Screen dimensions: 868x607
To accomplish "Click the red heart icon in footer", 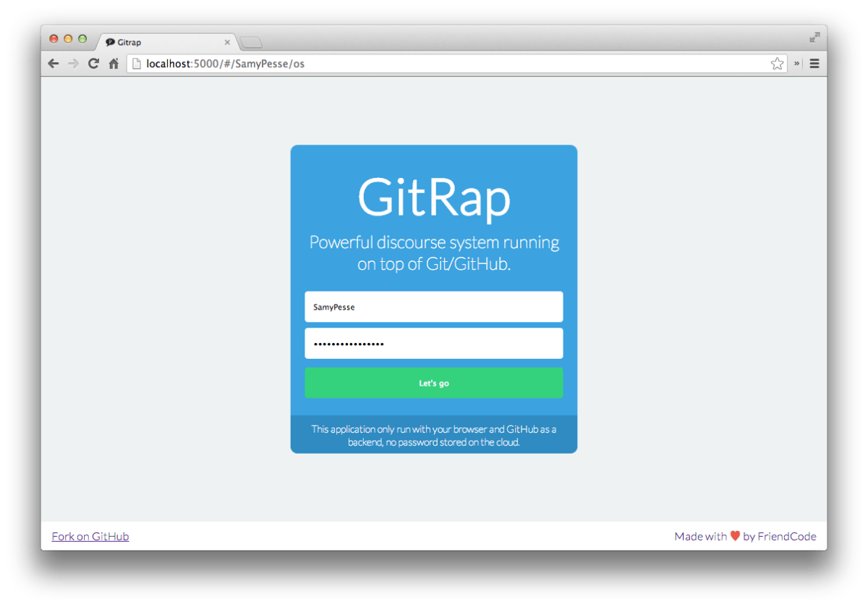I will 735,536.
